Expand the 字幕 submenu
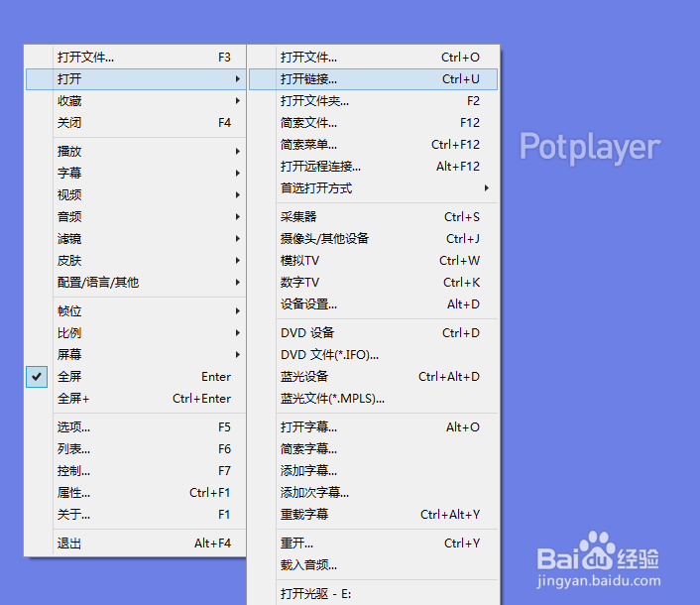This screenshot has height=605, width=700. (136, 174)
